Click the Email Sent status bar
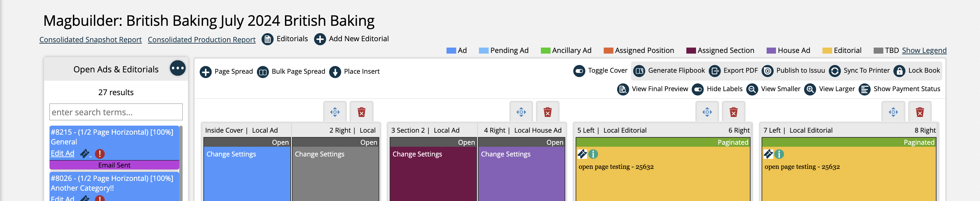The image size is (980, 201). point(114,165)
